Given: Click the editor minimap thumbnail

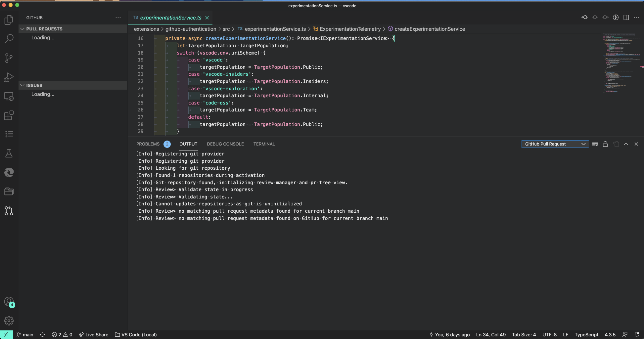Looking at the screenshot, I should 622,63.
